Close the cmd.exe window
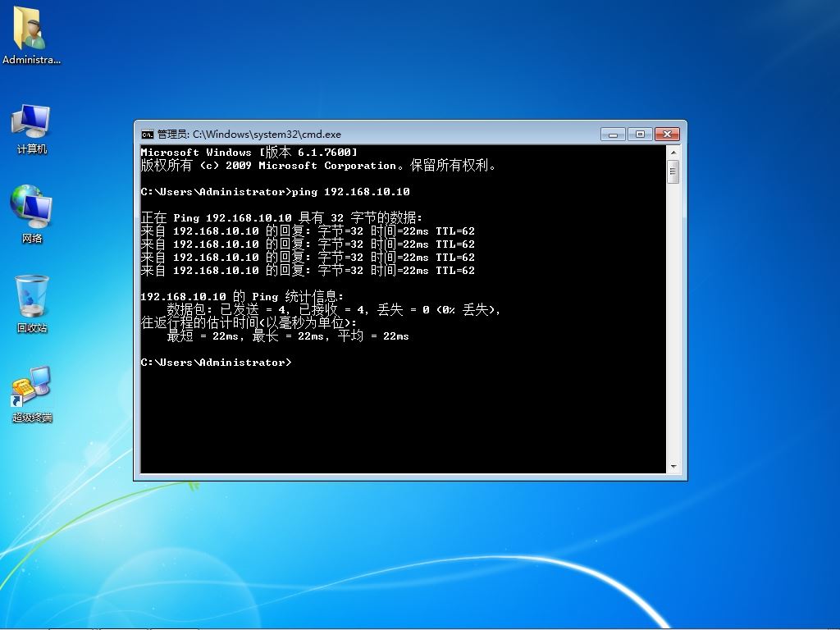This screenshot has width=840, height=630. tap(667, 134)
